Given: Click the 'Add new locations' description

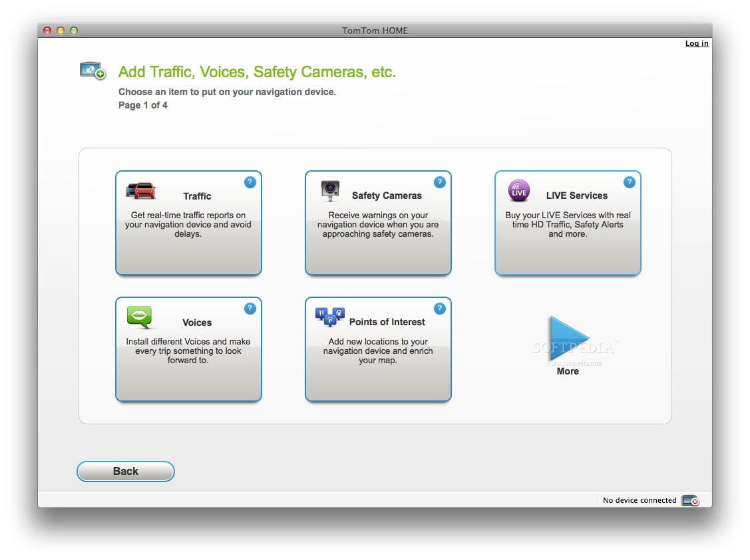Looking at the screenshot, I should click(378, 350).
